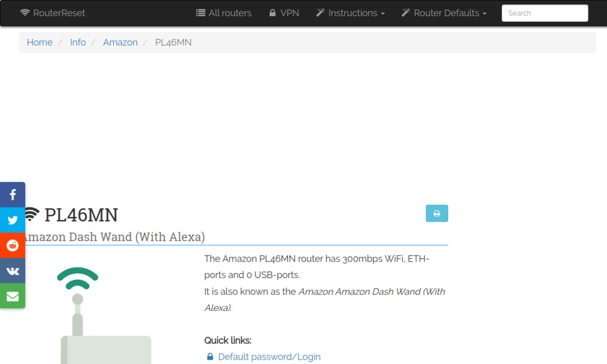Share page by email envelope icon
This screenshot has width=607, height=364.
[12, 296]
